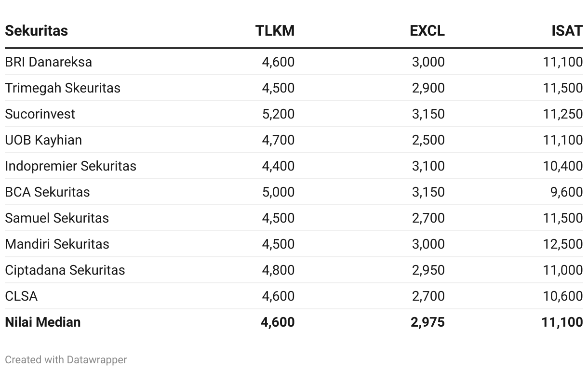Click BCA Sekuritas TLKM value 5,000
The height and width of the screenshot is (371, 588).
278,192
